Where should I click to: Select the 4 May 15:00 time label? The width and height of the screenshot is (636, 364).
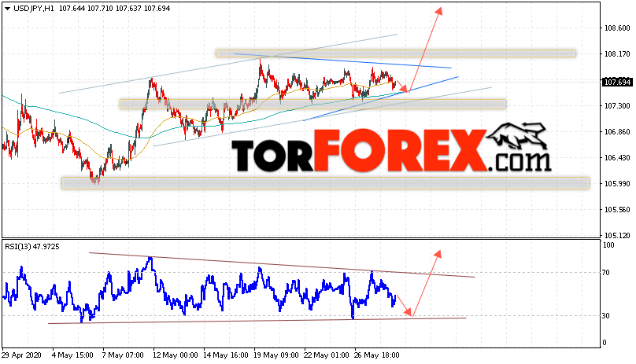[x=72, y=355]
